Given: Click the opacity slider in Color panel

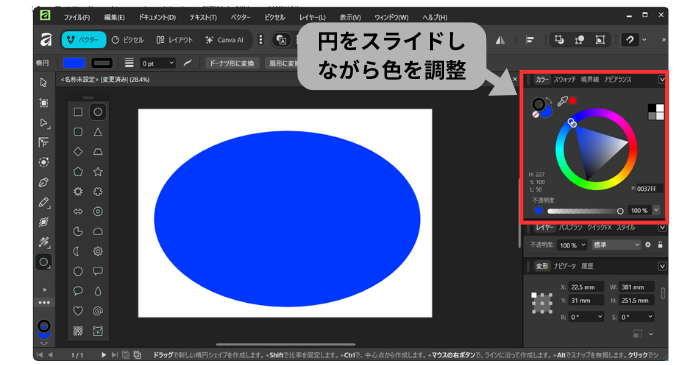Looking at the screenshot, I should pyautogui.click(x=585, y=211).
